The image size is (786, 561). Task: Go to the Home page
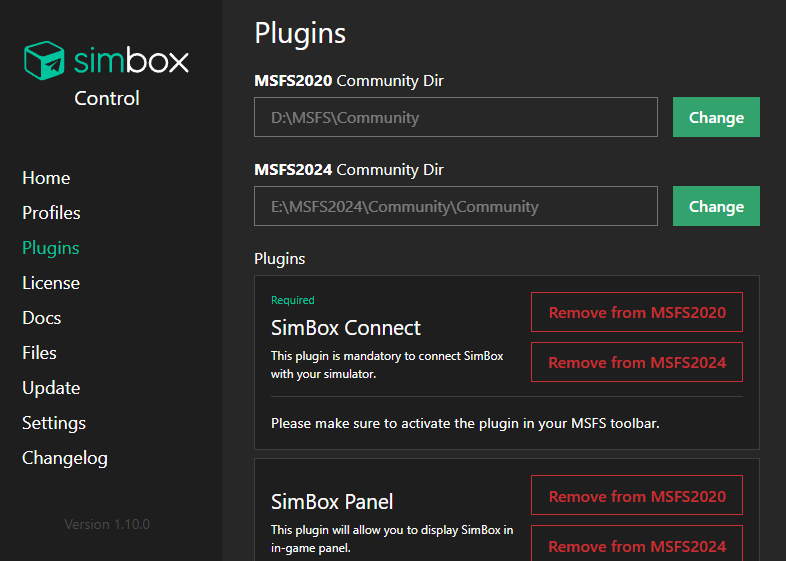coord(46,178)
